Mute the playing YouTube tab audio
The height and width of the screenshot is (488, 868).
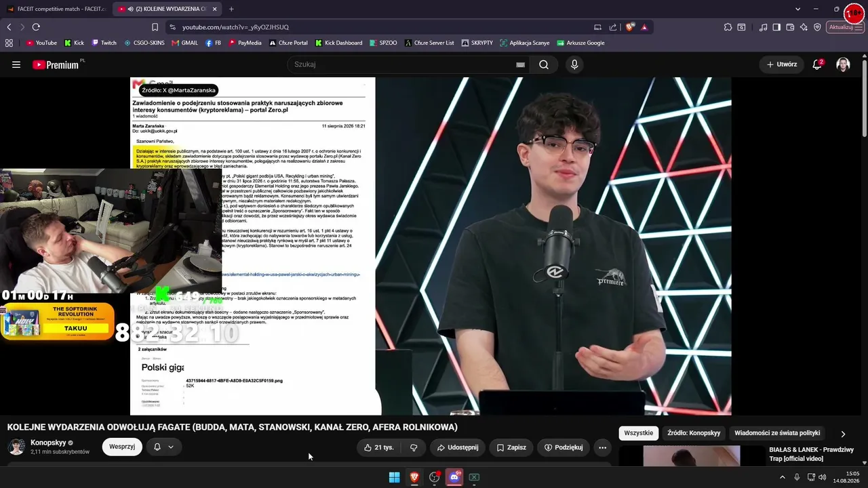click(130, 9)
